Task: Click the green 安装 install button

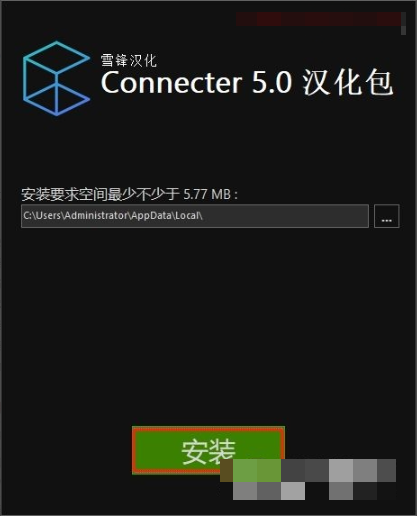Action: (208, 450)
